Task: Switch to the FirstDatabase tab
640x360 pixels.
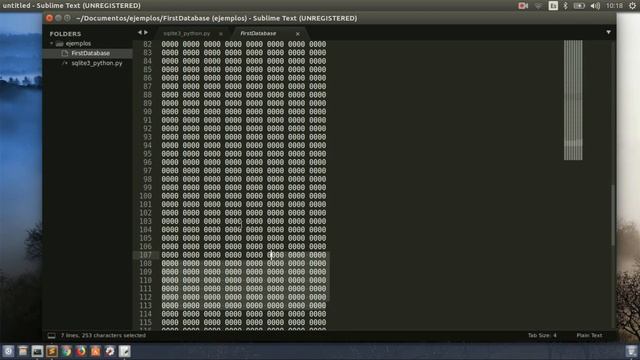Action: coord(258,33)
